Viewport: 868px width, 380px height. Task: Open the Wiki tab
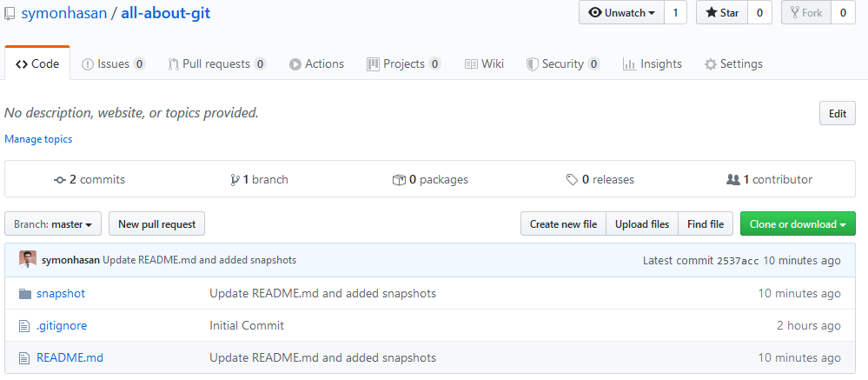(484, 63)
